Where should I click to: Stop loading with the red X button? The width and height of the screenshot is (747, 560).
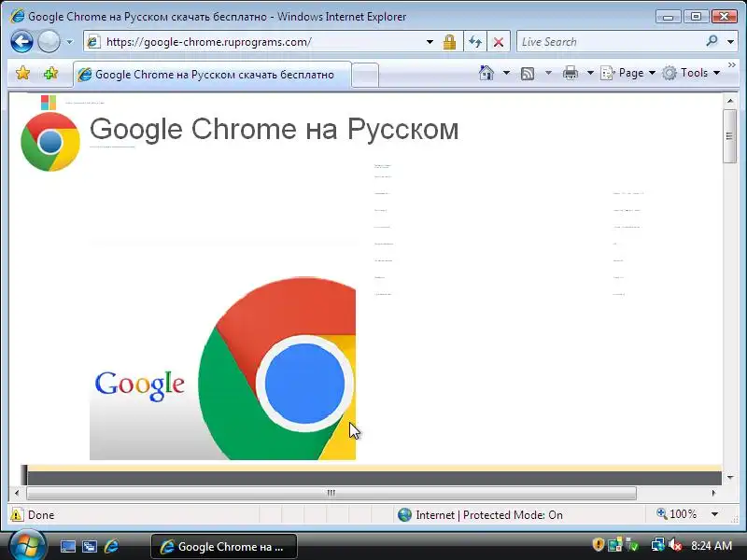pos(499,42)
